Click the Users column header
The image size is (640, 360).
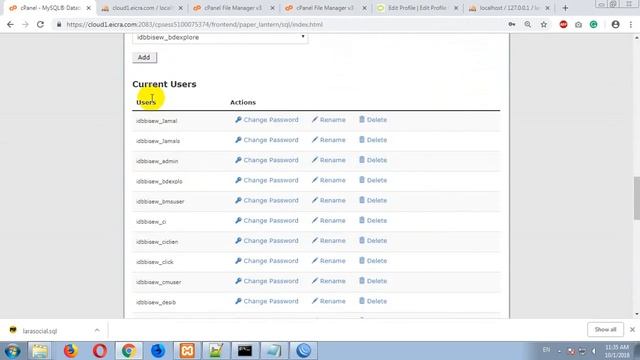point(146,102)
